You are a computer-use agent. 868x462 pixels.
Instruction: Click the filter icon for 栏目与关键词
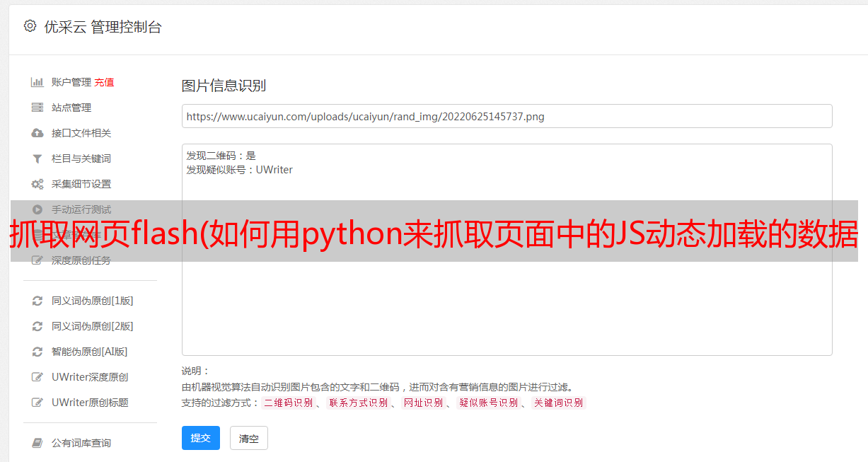tap(37, 158)
